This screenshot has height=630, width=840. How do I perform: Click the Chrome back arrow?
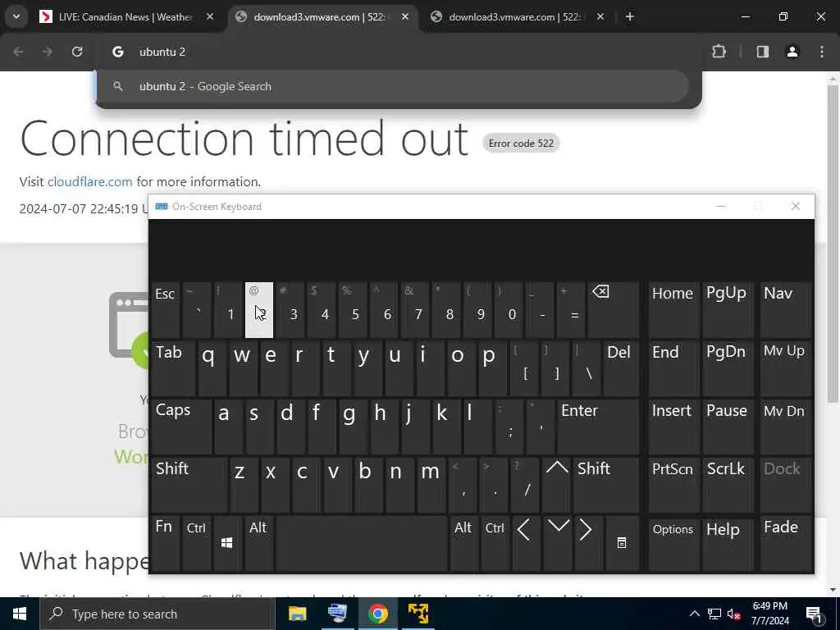click(x=18, y=52)
